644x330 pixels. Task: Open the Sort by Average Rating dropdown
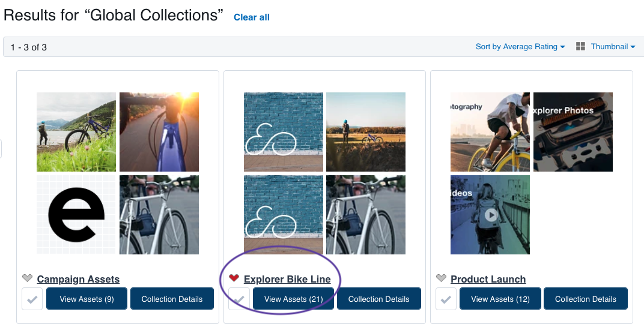click(520, 47)
